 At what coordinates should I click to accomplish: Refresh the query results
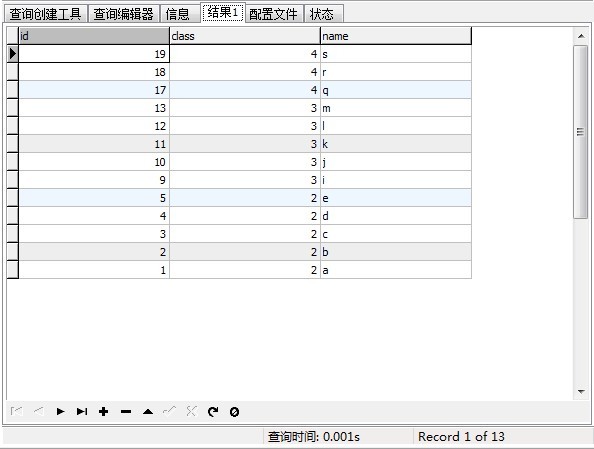coord(213,411)
